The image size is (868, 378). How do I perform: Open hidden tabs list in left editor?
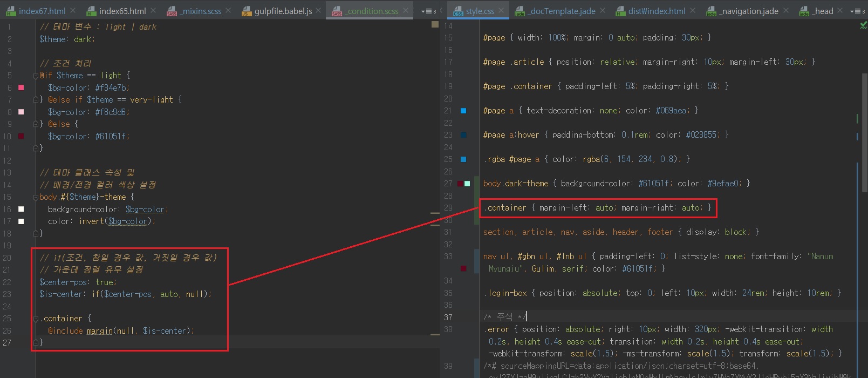click(x=428, y=11)
